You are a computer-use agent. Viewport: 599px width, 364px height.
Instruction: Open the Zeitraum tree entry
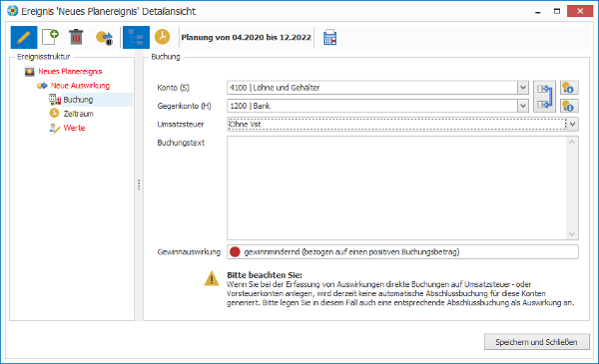78,114
